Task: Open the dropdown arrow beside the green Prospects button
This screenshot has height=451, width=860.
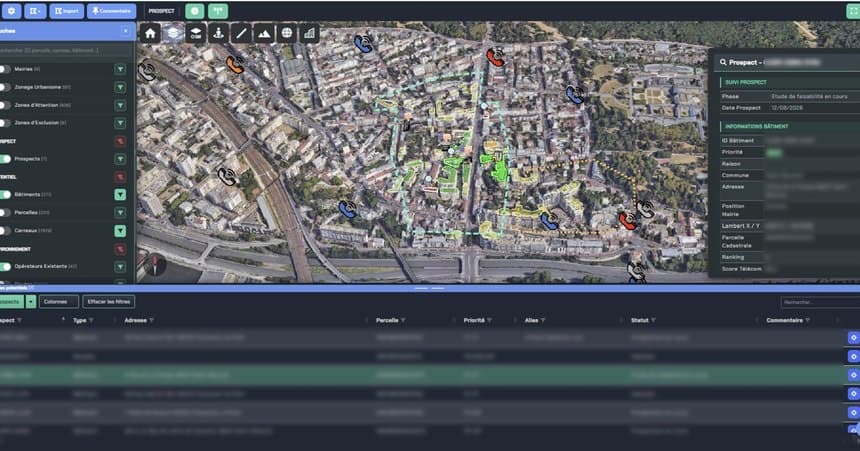Action: click(31, 302)
